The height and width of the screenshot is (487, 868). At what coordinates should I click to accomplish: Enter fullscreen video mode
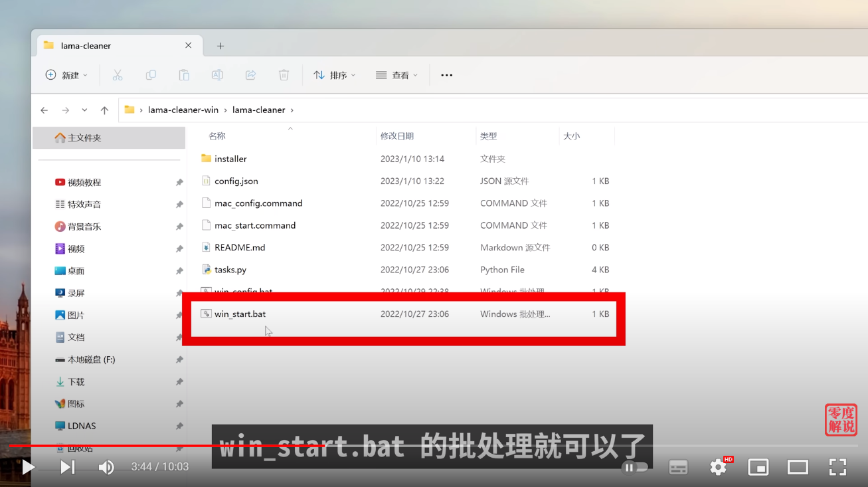click(x=838, y=467)
